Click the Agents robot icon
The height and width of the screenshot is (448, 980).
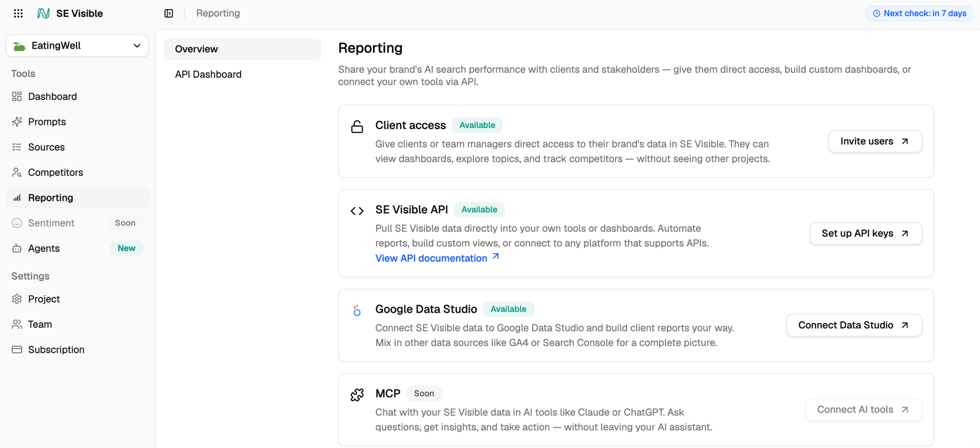pyautogui.click(x=17, y=249)
